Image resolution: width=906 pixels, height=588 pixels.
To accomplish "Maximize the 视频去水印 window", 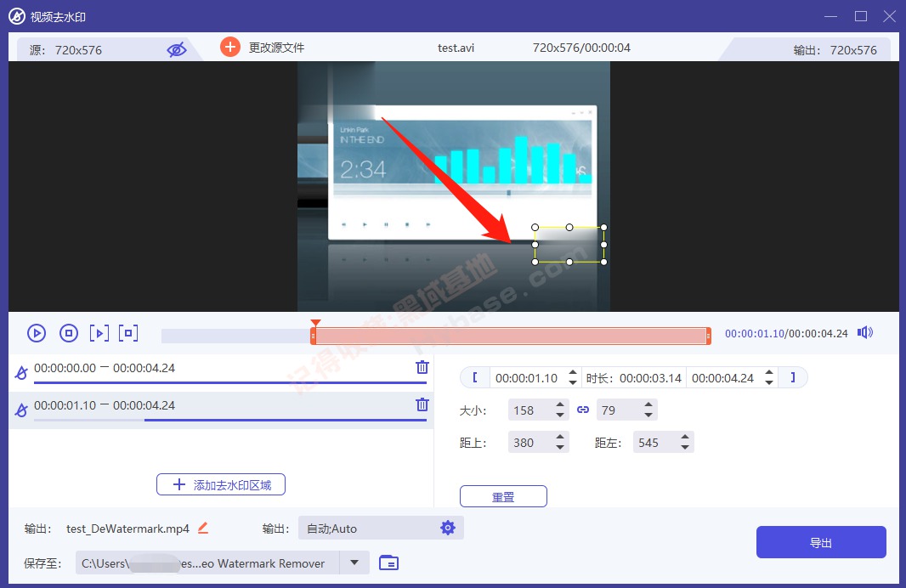I will (x=861, y=16).
